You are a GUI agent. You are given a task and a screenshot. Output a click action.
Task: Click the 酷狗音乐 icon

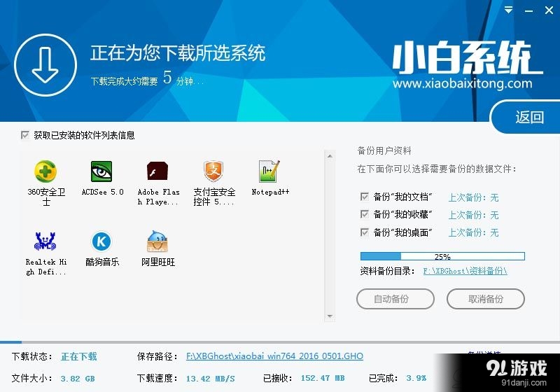point(101,241)
